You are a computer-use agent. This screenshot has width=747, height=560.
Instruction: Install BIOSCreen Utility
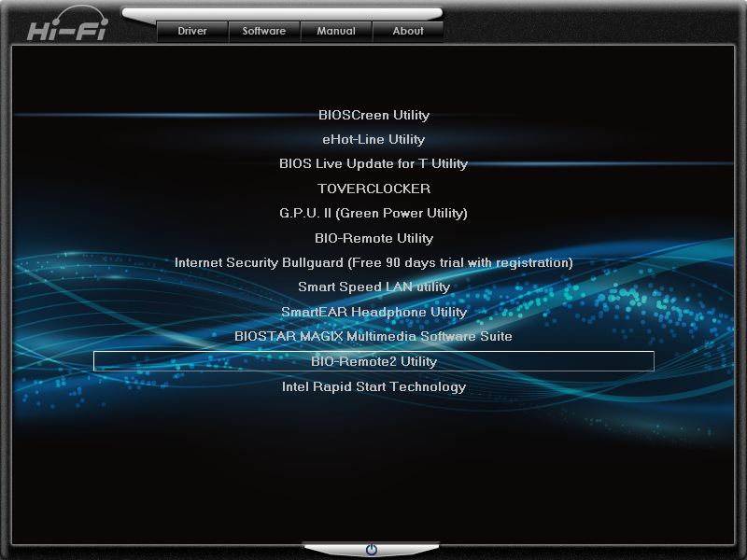pyautogui.click(x=374, y=115)
